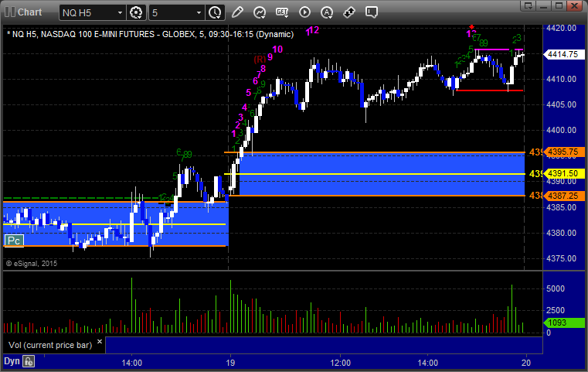Expand the NQ H5 symbol dropdown arrow
Viewport: 588px width, 372px height.
120,13
